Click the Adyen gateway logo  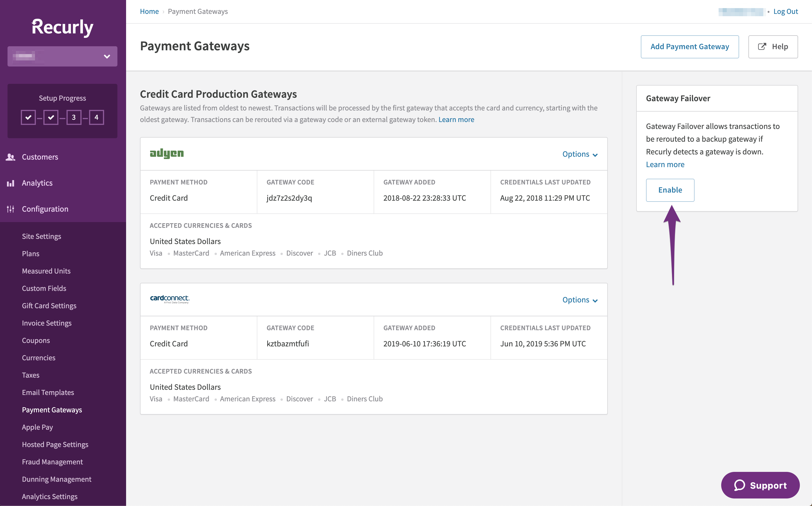pos(167,153)
